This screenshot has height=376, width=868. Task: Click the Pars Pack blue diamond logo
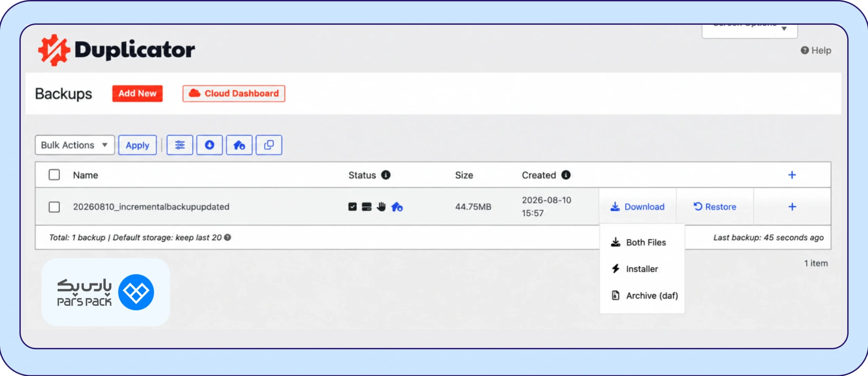coord(136,292)
